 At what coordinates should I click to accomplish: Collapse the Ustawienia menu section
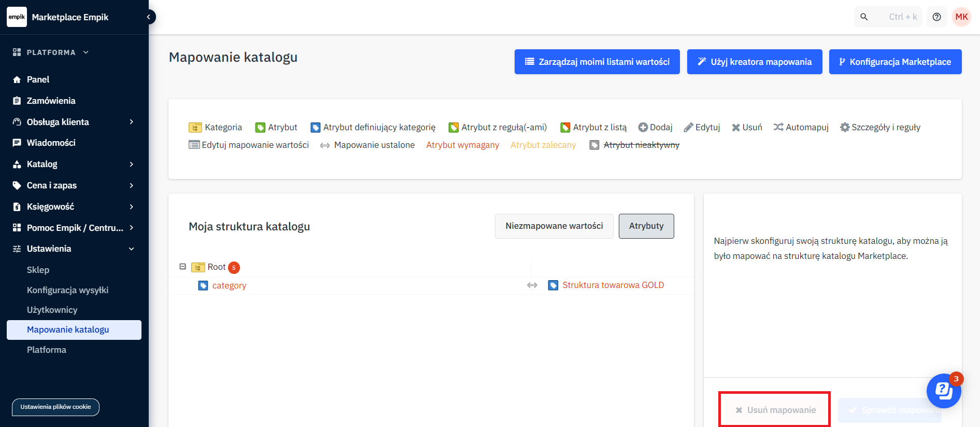pos(131,249)
